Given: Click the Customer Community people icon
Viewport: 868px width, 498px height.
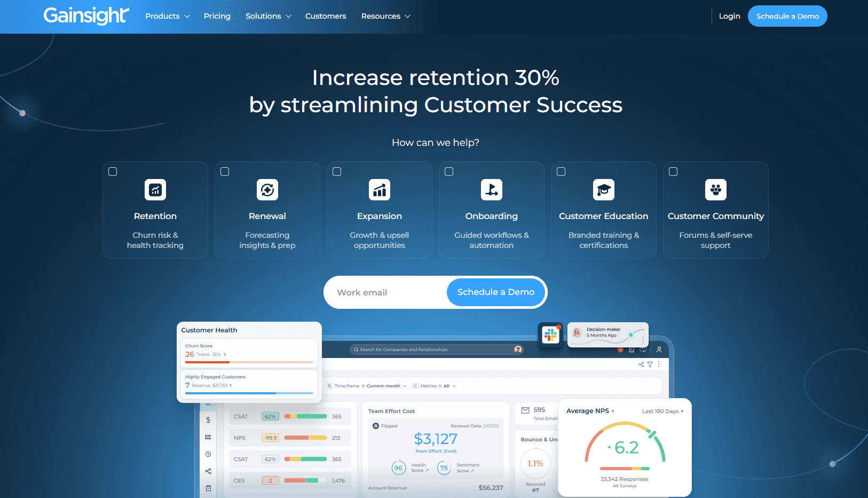Looking at the screenshot, I should (x=716, y=190).
